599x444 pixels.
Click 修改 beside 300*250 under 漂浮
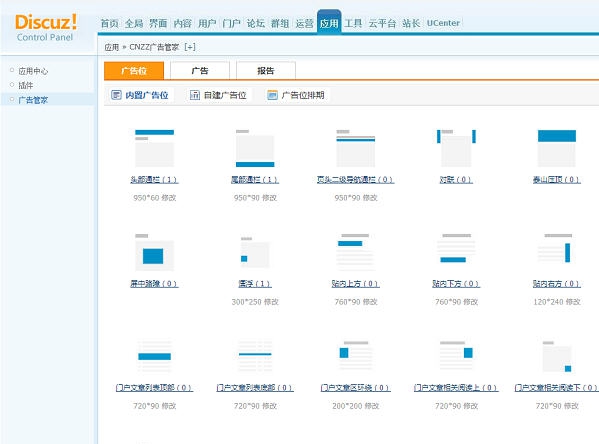coord(272,302)
